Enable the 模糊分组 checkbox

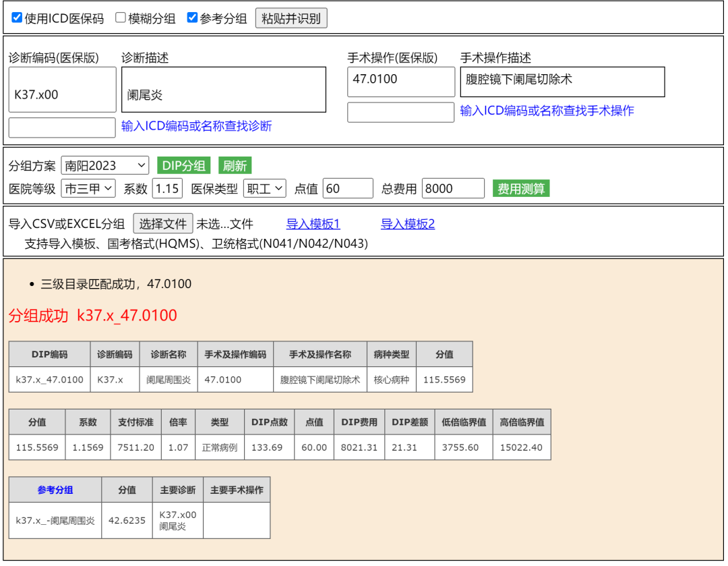coord(121,18)
